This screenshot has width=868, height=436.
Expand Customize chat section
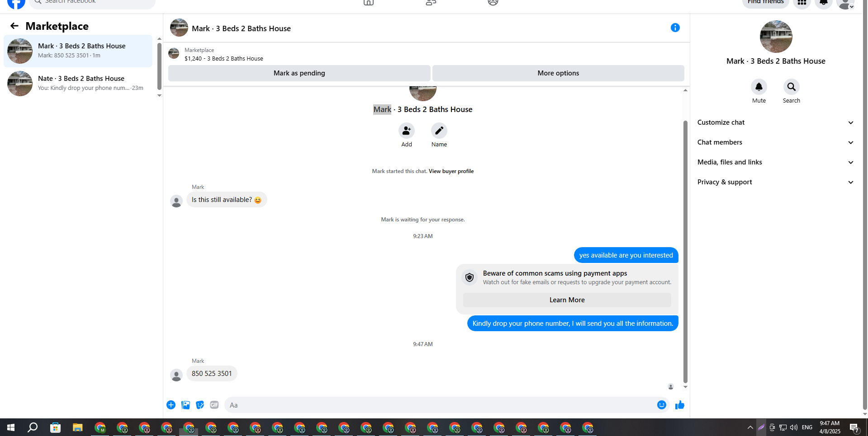775,122
